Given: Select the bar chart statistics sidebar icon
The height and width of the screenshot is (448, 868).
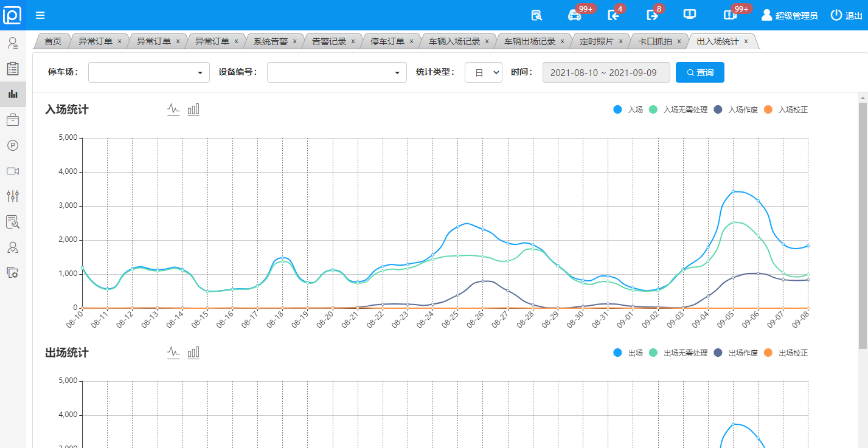Looking at the screenshot, I should point(13,94).
